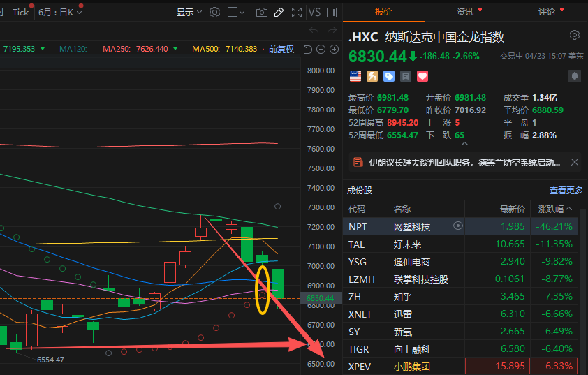Click the 52周最高 8945.20 value
This screenshot has height=375, width=588.
403,123
